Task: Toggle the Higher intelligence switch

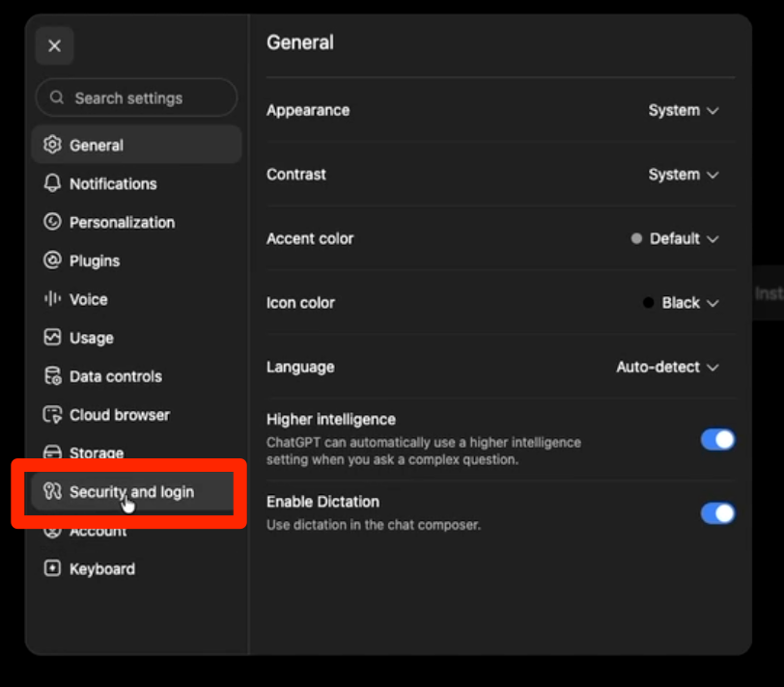Action: pos(717,440)
